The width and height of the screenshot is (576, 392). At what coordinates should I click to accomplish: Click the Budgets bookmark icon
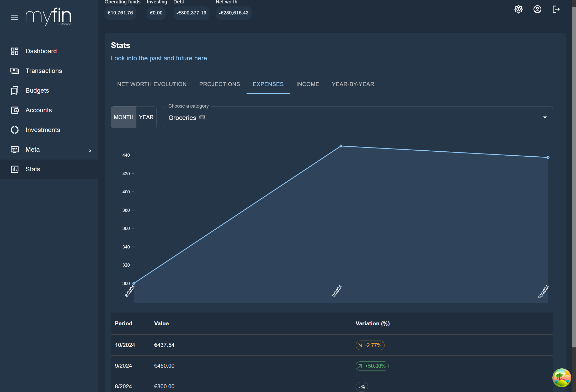tap(15, 91)
